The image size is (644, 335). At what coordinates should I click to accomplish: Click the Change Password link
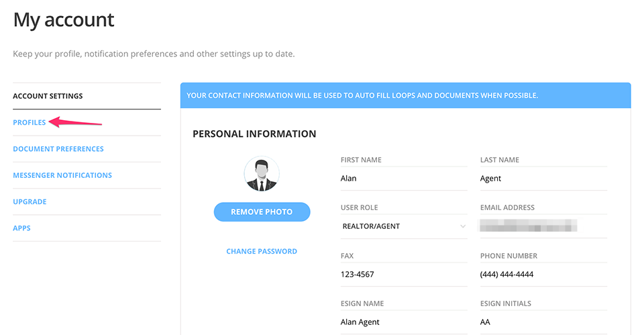262,251
